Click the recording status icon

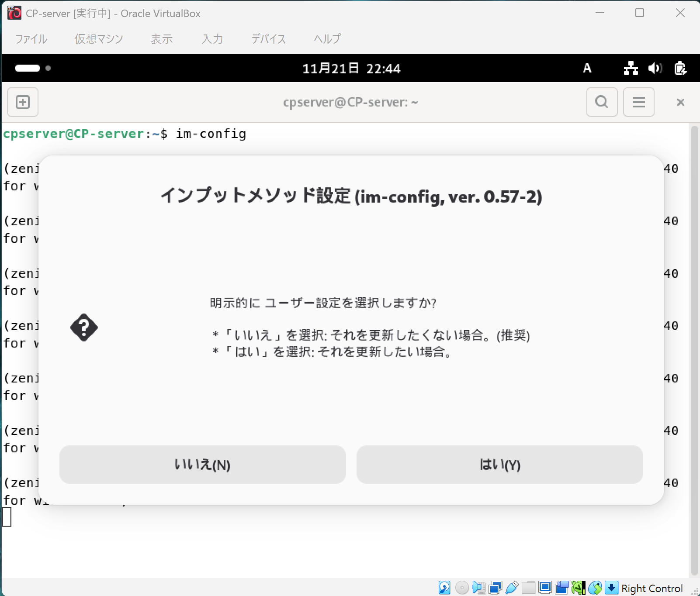tap(561, 588)
